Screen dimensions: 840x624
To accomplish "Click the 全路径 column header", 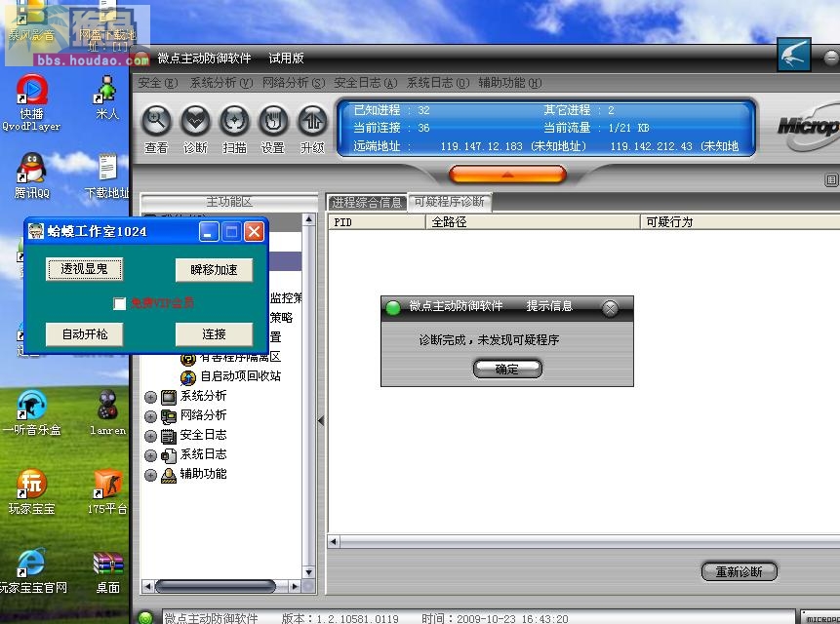I will (533, 222).
